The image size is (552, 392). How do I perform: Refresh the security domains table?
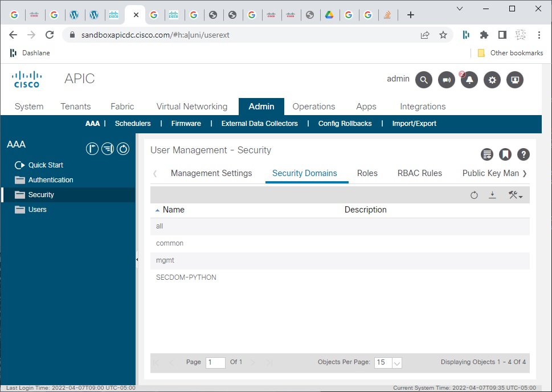click(x=474, y=195)
